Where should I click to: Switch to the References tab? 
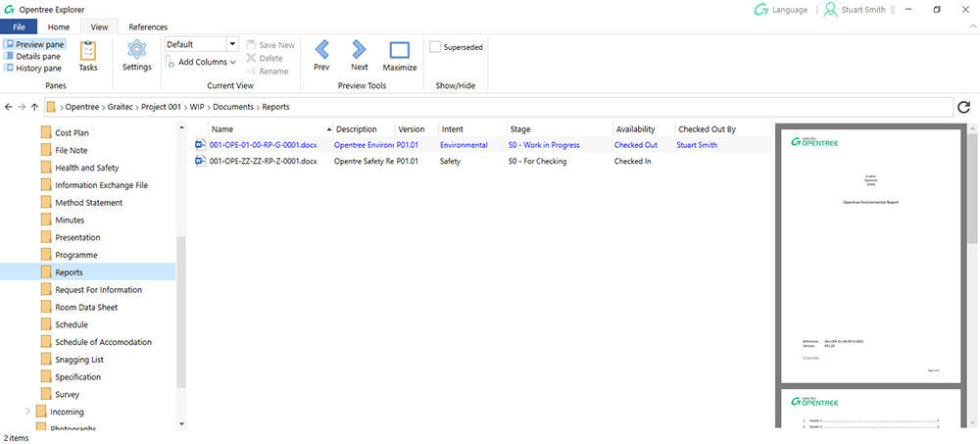(x=148, y=26)
